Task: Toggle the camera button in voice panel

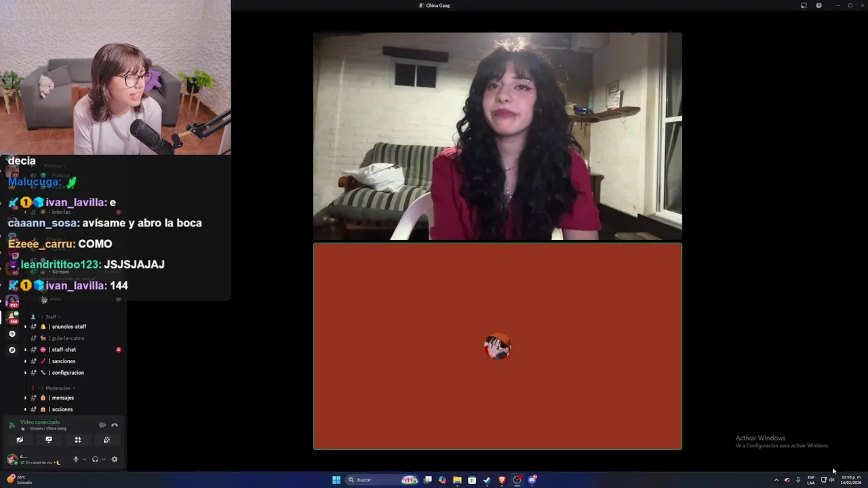Action: coord(20,440)
